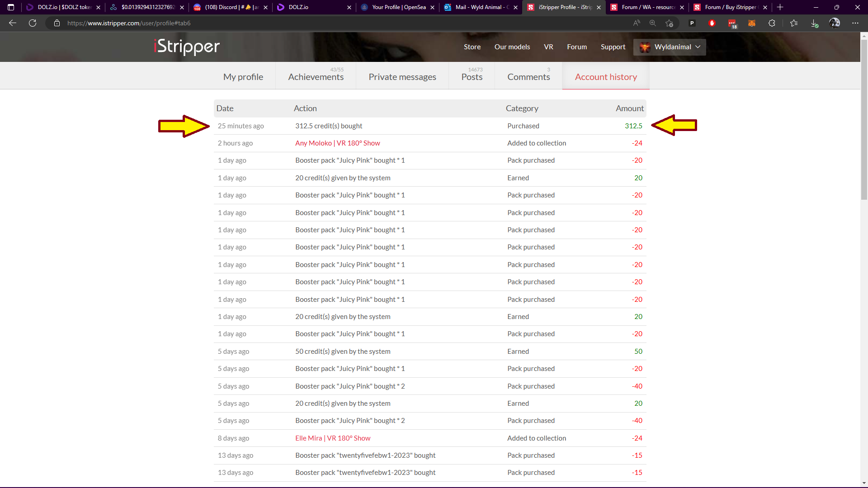Add this page to favorites star icon
This screenshot has width=868, height=488.
tap(670, 23)
